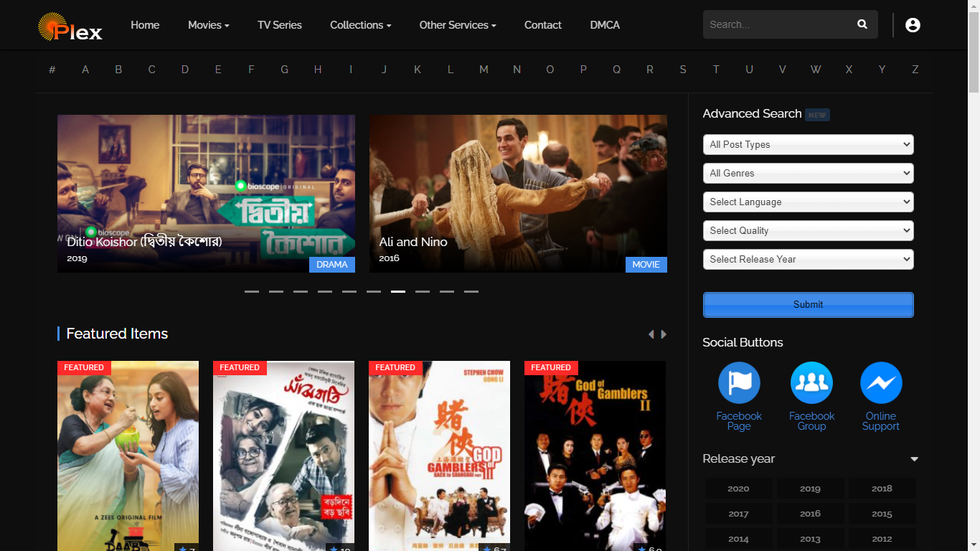Open the TV Series page
The width and height of the screenshot is (980, 551).
pyautogui.click(x=280, y=24)
